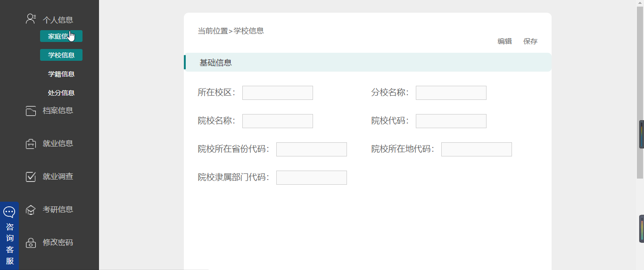The image size is (644, 270).
Task: Open the 家庭信息 submenu item
Action: [x=61, y=36]
